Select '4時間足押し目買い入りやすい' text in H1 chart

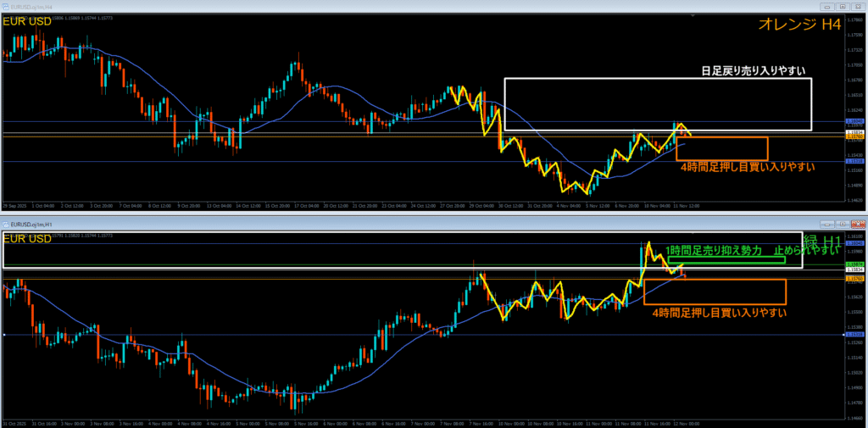719,313
